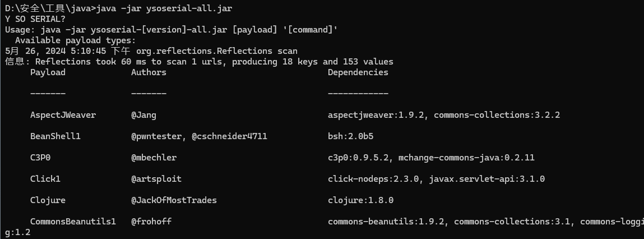644x239 pixels.
Task: Click the @mbechler author name
Action: click(x=154, y=158)
